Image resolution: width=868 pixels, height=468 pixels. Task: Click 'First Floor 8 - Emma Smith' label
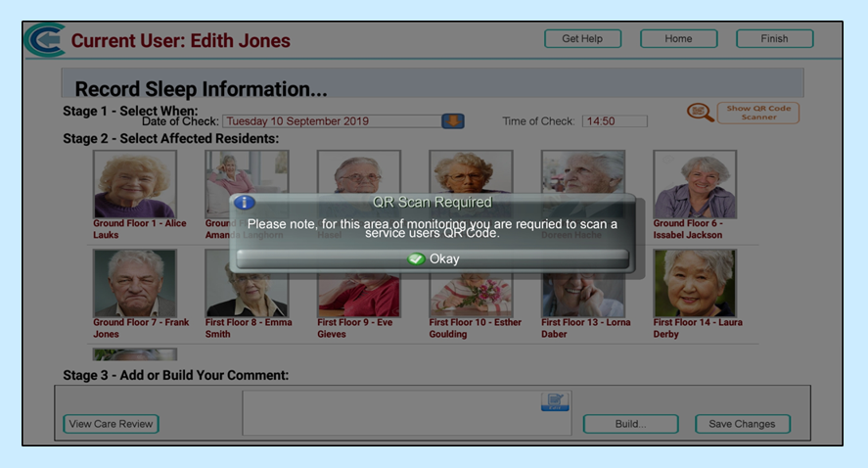[x=249, y=328]
